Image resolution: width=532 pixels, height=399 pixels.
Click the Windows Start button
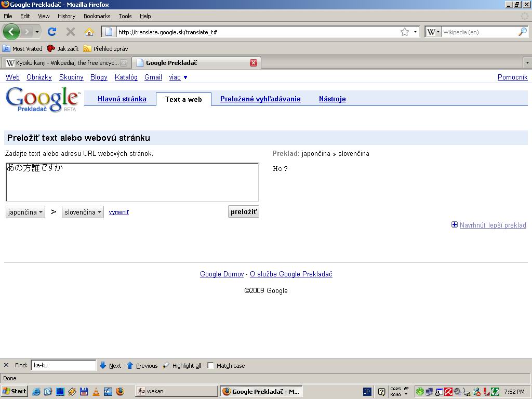point(14,392)
